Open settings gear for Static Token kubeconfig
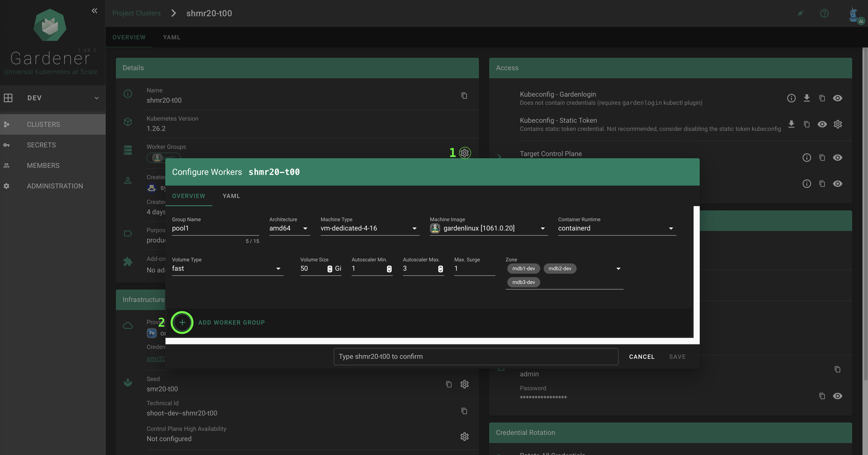The image size is (868, 455). (838, 124)
